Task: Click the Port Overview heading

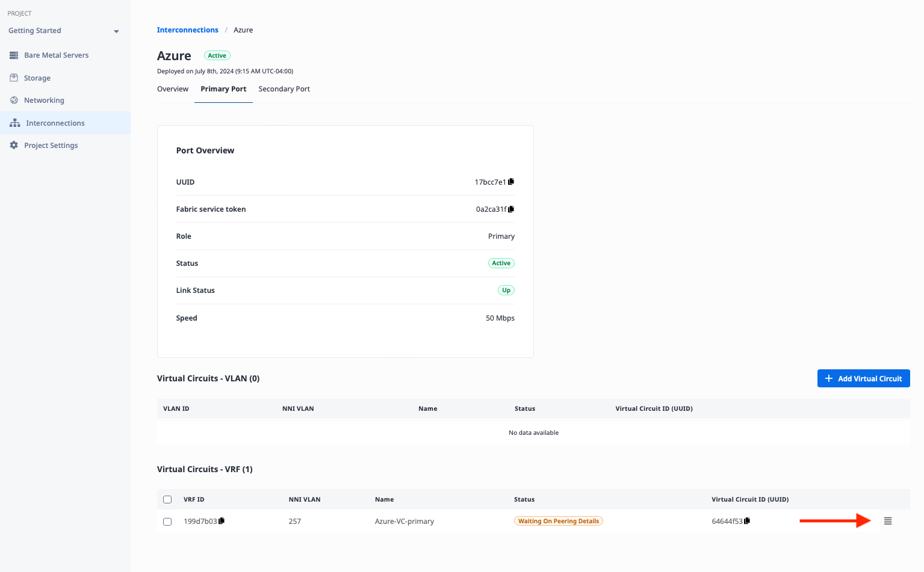Action: pos(205,150)
